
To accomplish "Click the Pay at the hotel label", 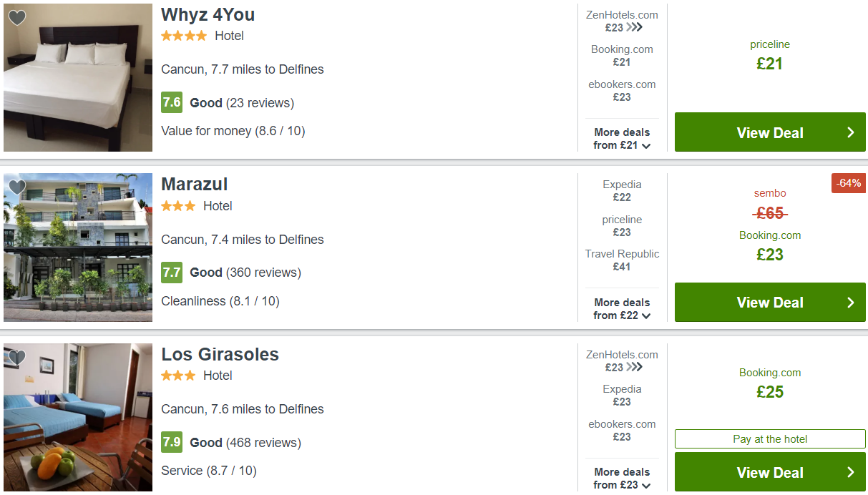I will [x=770, y=439].
